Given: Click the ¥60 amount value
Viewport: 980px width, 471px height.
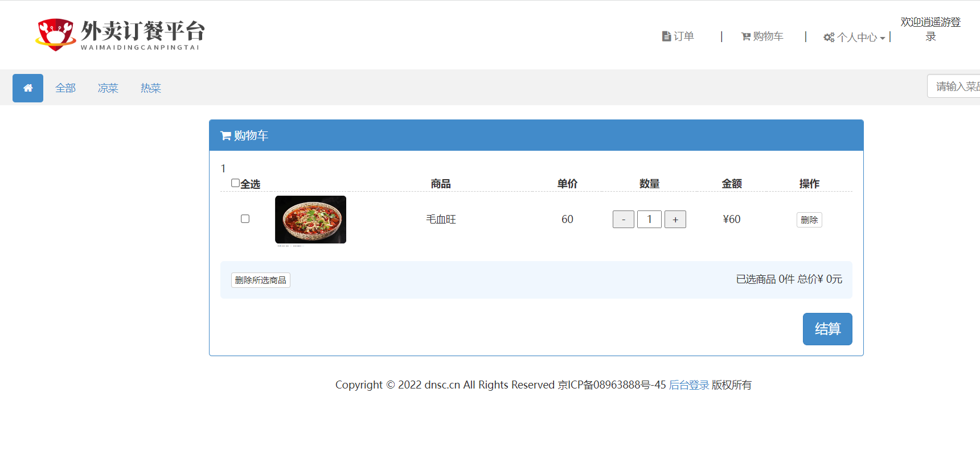Looking at the screenshot, I should [732, 220].
